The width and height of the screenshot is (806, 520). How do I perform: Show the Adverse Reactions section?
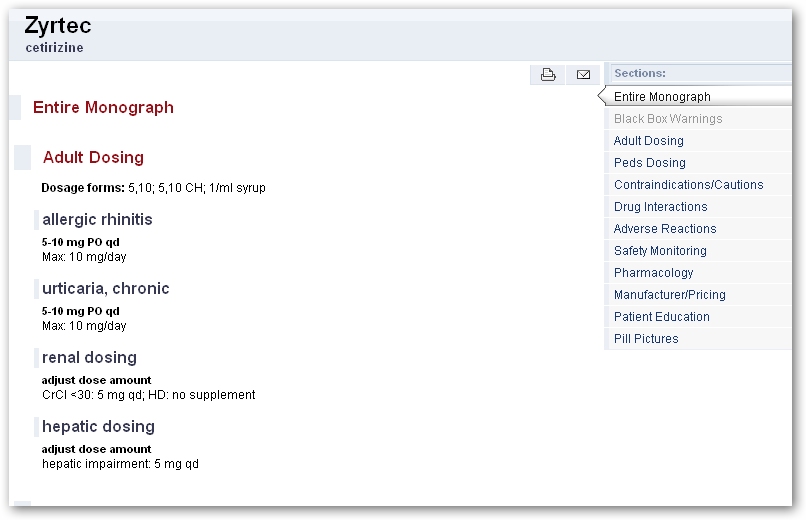(665, 229)
